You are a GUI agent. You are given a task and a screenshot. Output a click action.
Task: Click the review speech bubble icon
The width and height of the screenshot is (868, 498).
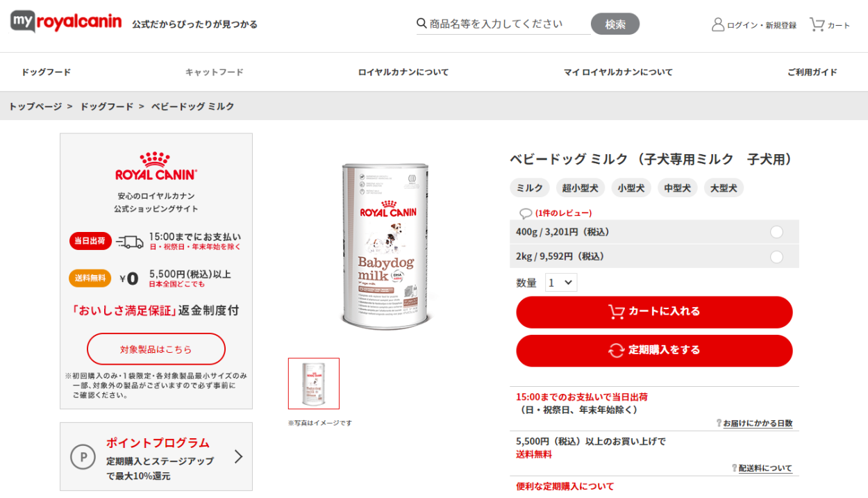point(526,213)
